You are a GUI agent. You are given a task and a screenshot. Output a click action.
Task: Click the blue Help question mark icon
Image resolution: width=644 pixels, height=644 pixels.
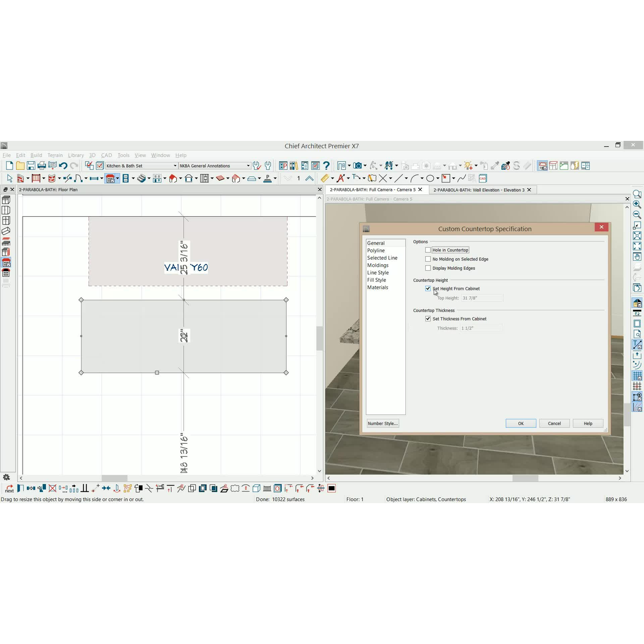[x=326, y=166]
